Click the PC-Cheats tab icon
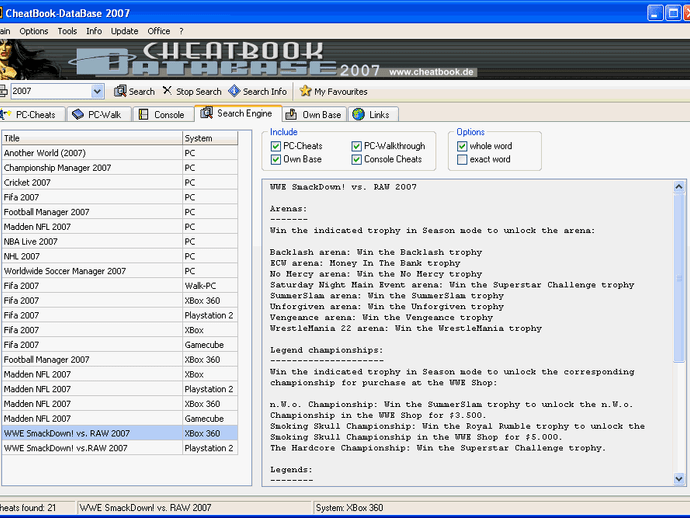Screen dimensions: 690x518 6,114
